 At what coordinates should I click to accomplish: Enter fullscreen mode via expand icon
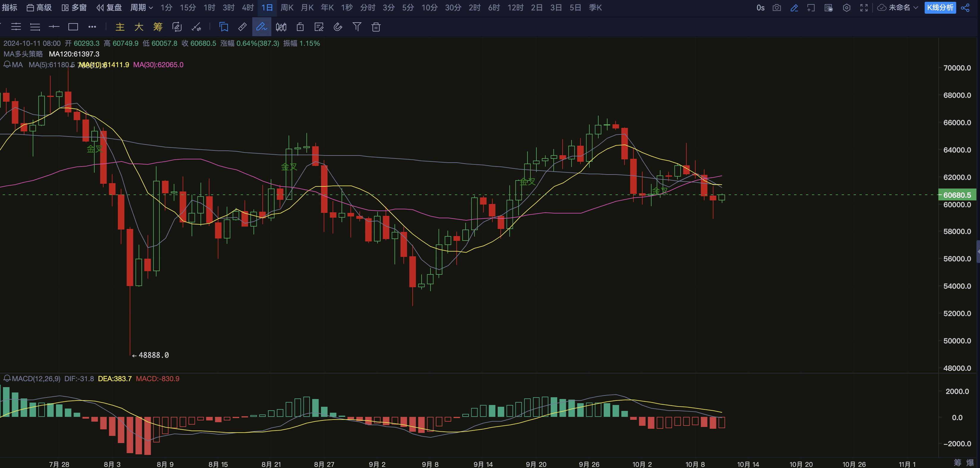864,8
